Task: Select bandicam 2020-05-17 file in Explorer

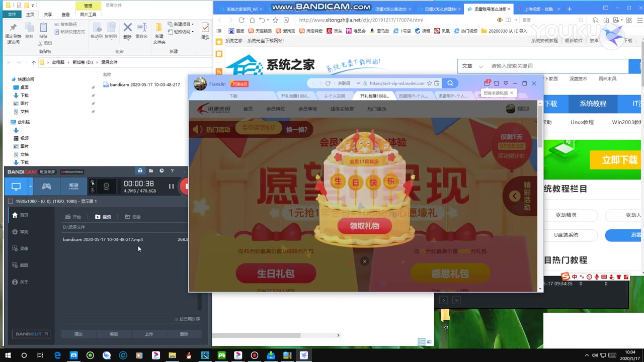Action: [x=141, y=84]
